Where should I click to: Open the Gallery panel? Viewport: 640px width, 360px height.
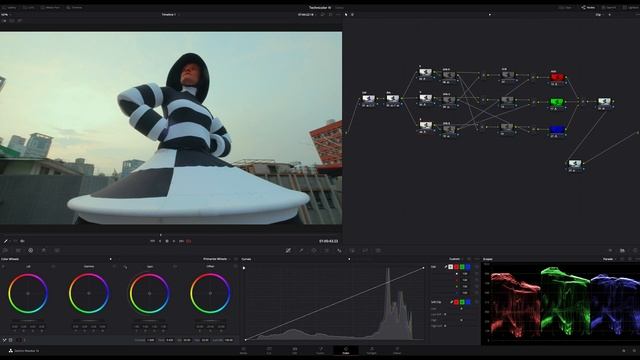(9, 7)
